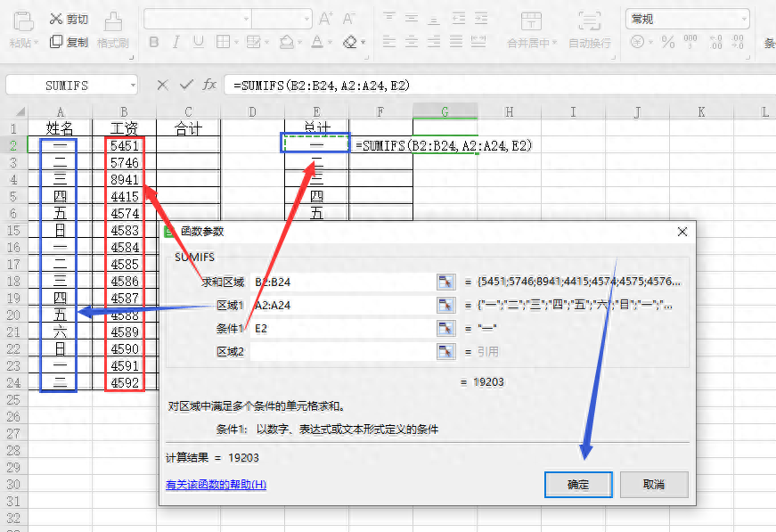Viewport: 776px width, 532px height.
Task: Click the 条件1 input field E2
Action: click(x=343, y=329)
